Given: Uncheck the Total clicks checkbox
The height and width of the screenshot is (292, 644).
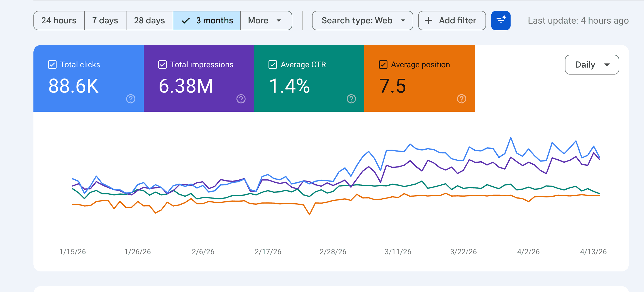Looking at the screenshot, I should [52, 65].
